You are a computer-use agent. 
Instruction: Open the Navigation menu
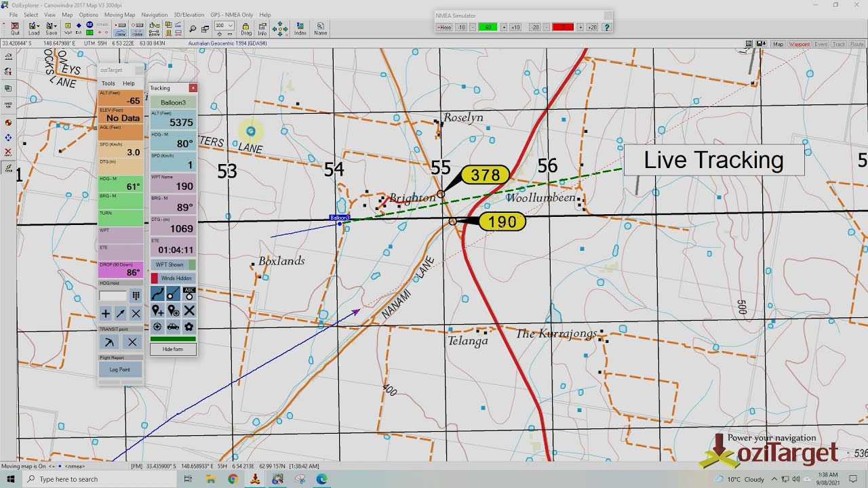[155, 15]
